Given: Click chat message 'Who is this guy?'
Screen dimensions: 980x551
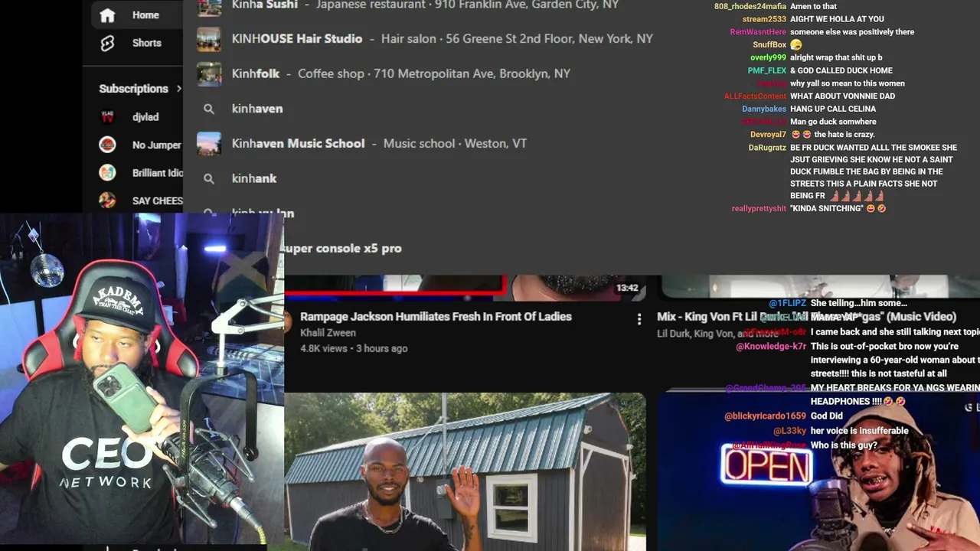Looking at the screenshot, I should tap(844, 445).
